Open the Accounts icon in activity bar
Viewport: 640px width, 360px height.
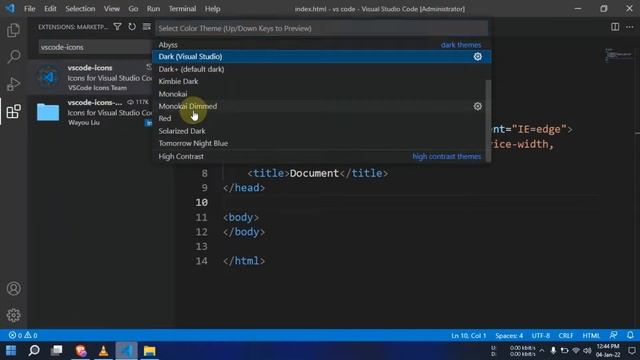pyautogui.click(x=13, y=289)
